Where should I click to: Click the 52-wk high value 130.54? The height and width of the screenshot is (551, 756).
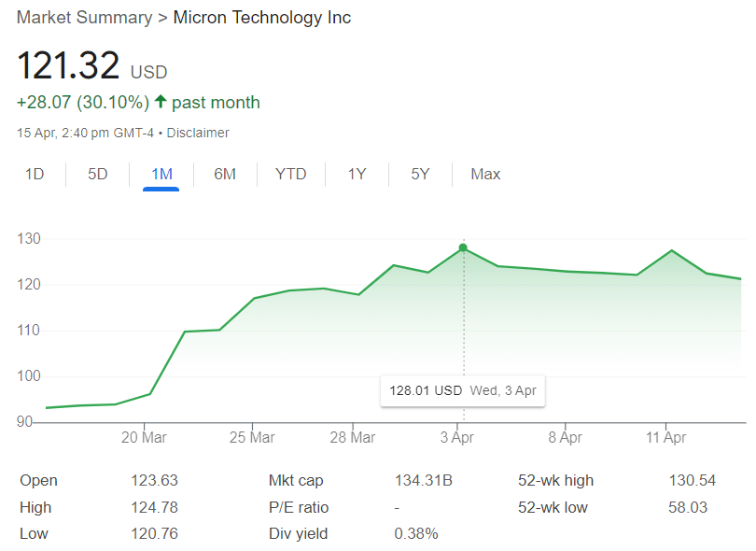[692, 481]
